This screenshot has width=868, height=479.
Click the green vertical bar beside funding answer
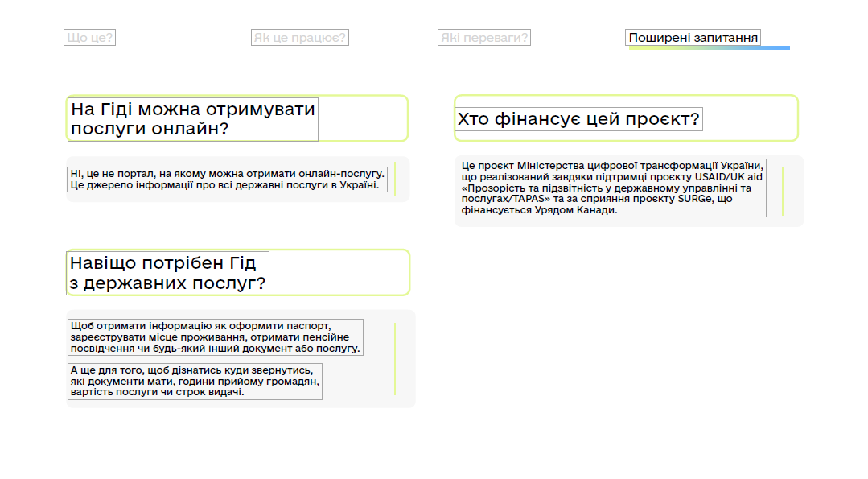pos(782,191)
